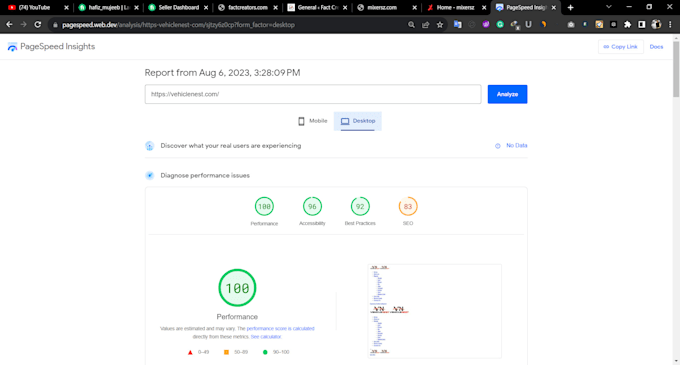Image resolution: width=680 pixels, height=365 pixels.
Task: Close the mixersz.com tab
Action: point(415,7)
